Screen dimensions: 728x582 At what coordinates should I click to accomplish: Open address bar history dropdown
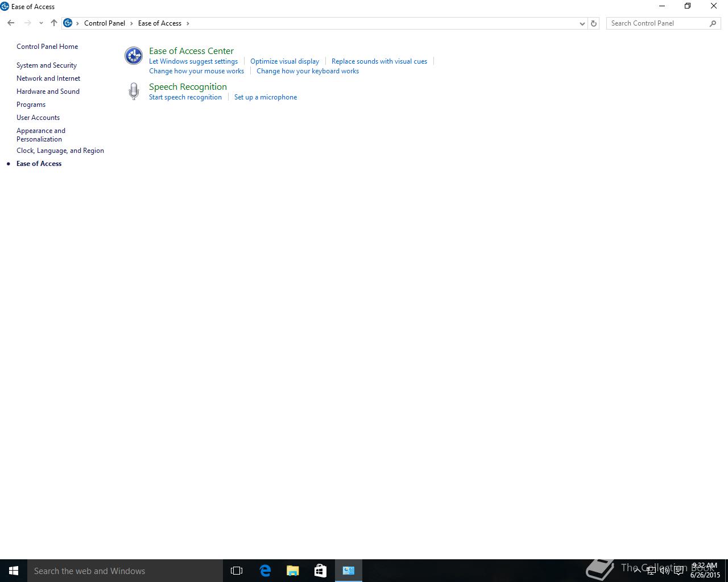582,23
